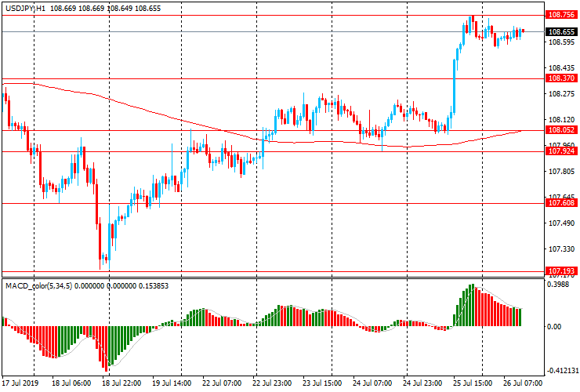The image size is (580, 392).
Task: Click the 0.3988 MACD scale value
Action: pyautogui.click(x=559, y=285)
